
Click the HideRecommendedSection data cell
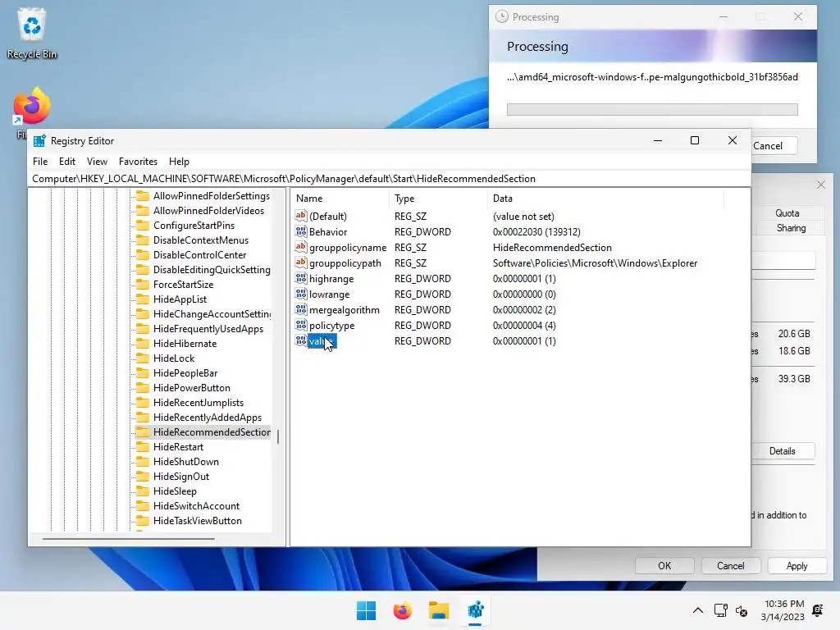coord(552,248)
